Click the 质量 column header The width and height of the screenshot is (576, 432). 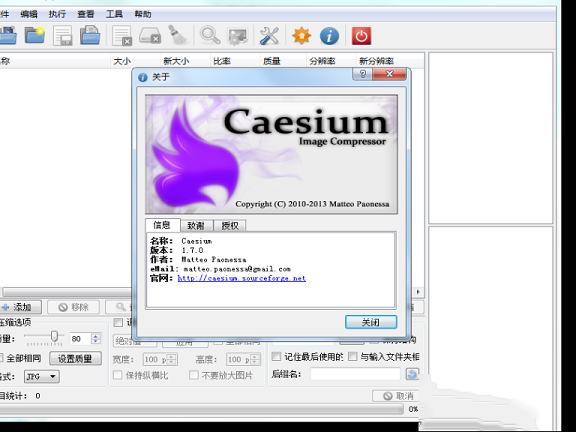coord(272,61)
